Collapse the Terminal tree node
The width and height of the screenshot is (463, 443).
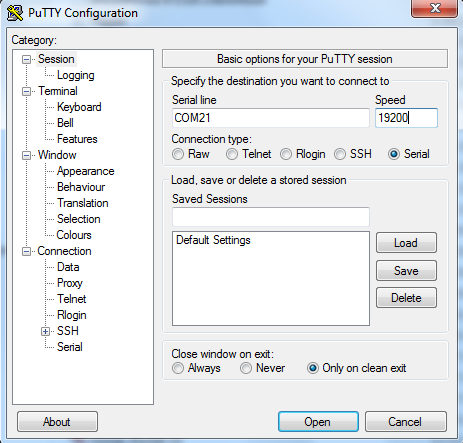[x=26, y=92]
